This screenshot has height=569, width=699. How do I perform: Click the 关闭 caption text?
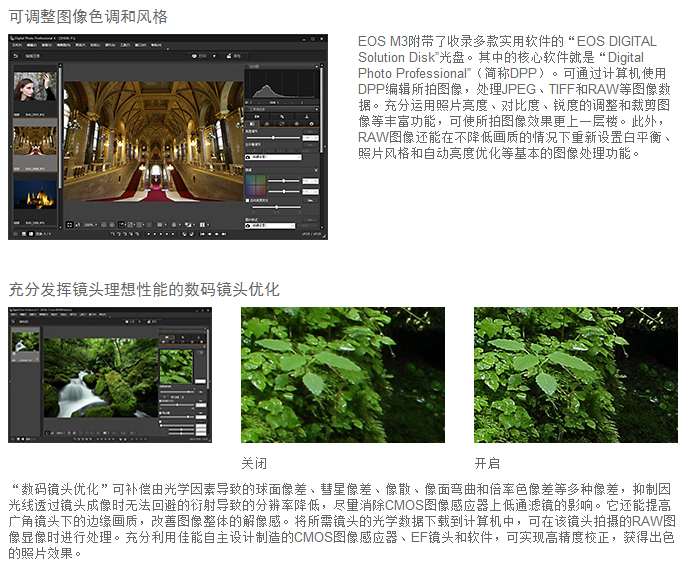254,463
